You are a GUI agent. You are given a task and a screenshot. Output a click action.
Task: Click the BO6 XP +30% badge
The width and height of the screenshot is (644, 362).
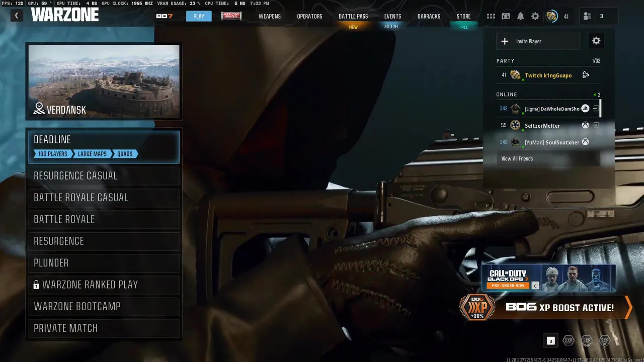point(477,307)
